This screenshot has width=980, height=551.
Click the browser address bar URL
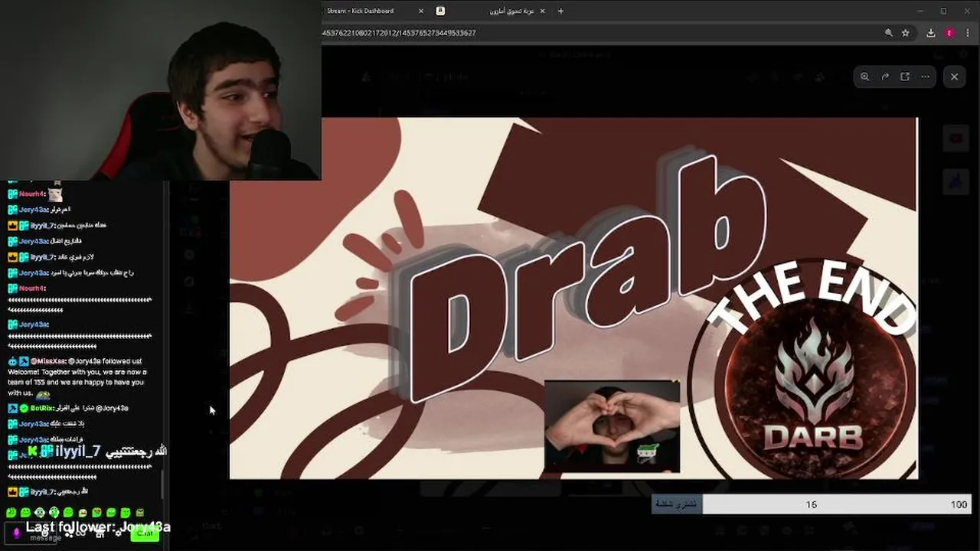coord(400,33)
